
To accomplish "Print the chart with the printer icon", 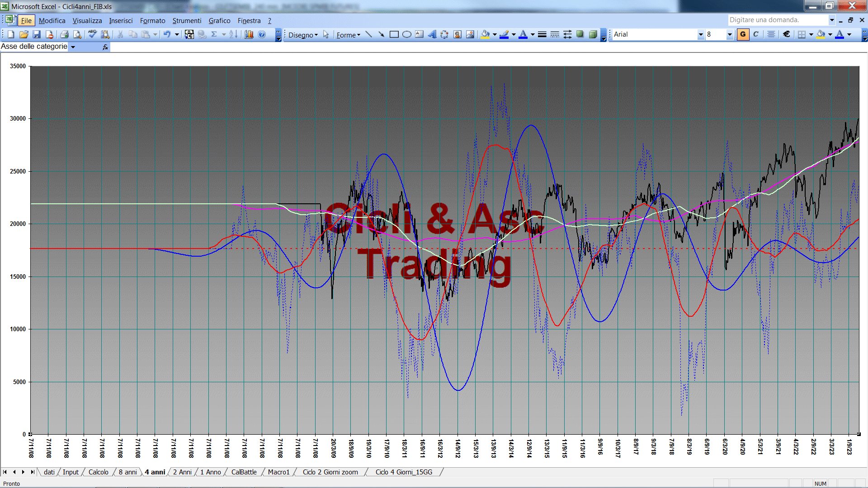I will (64, 34).
